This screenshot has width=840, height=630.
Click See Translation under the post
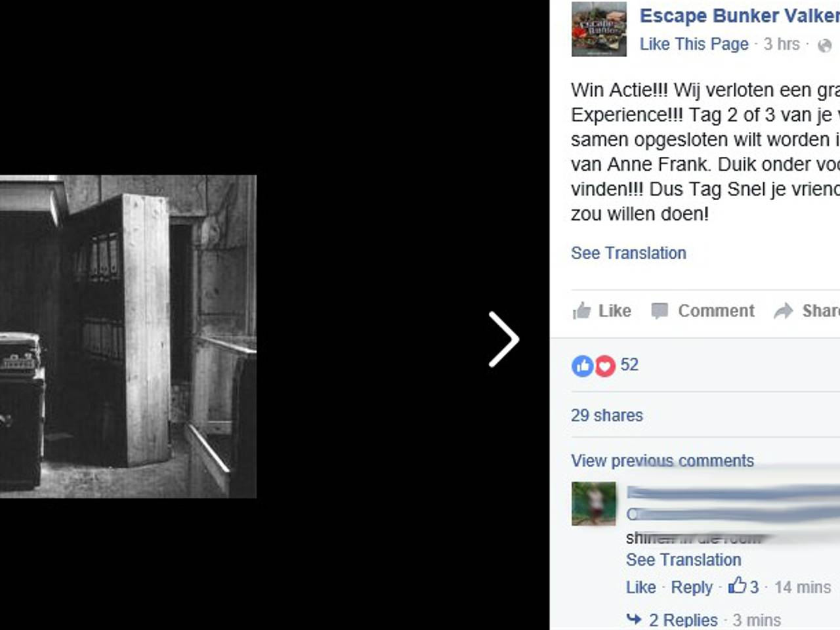(629, 253)
